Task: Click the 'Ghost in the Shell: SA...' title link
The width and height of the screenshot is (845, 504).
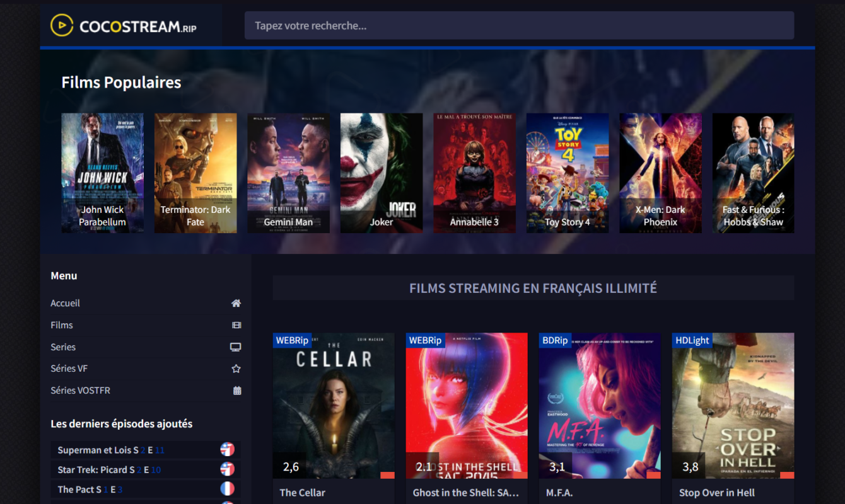Action: point(466,493)
